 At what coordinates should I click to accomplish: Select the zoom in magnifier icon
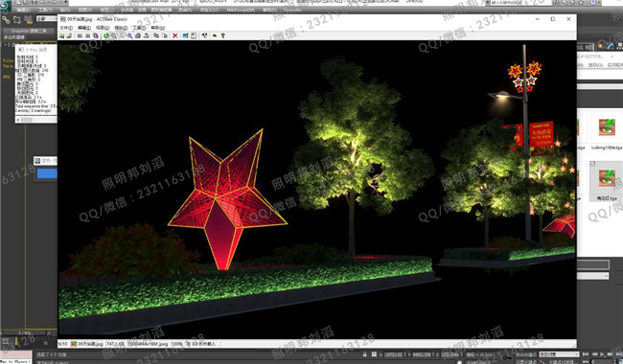[114, 35]
